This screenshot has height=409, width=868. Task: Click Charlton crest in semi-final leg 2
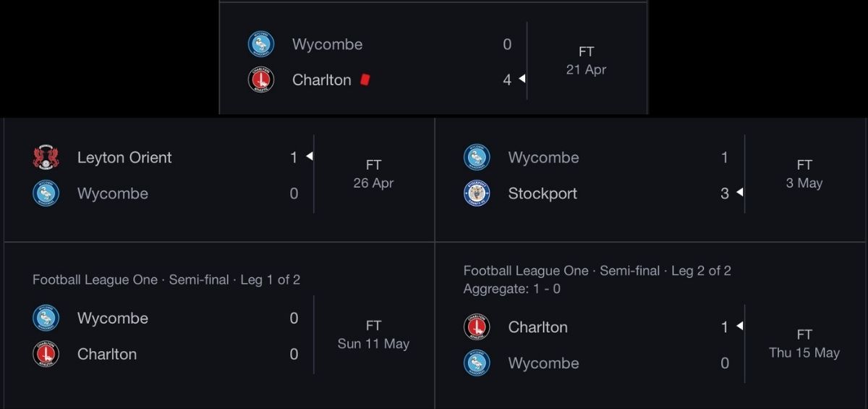coord(477,327)
